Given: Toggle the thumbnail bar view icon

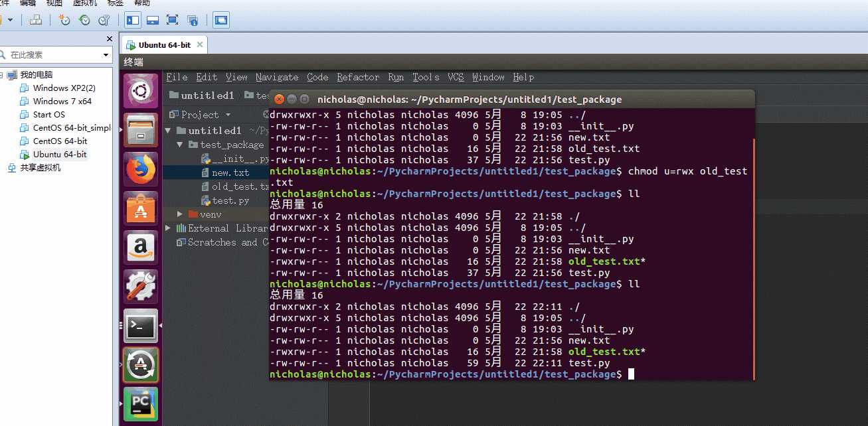Looking at the screenshot, I should [x=153, y=20].
